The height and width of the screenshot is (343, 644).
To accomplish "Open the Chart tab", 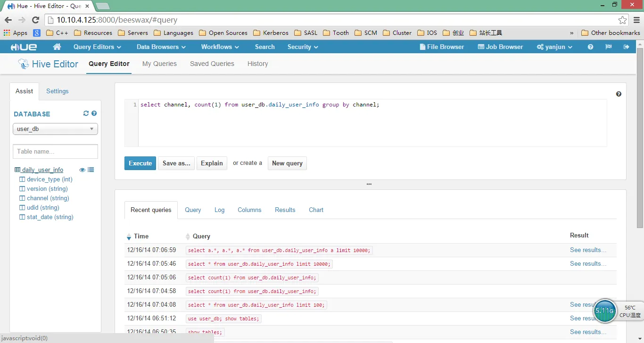I will (x=316, y=210).
